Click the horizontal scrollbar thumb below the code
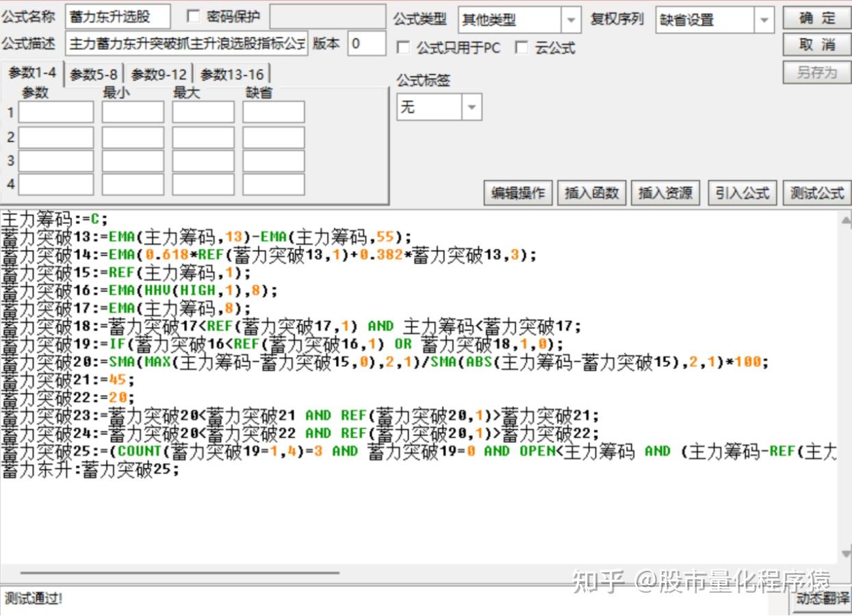Viewport: 852px width, 616px height. [x=180, y=573]
